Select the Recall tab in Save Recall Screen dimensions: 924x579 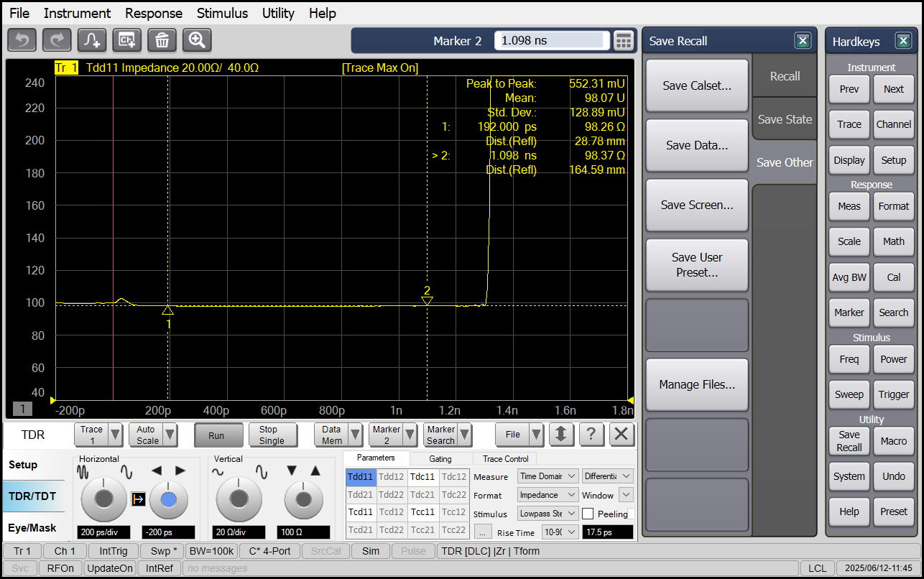[785, 76]
